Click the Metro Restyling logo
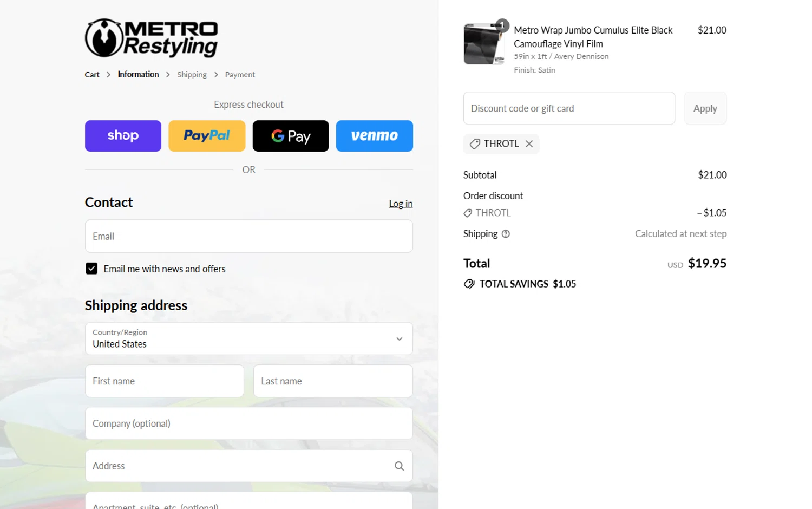Screen dimensions: 812x509 pos(151,38)
